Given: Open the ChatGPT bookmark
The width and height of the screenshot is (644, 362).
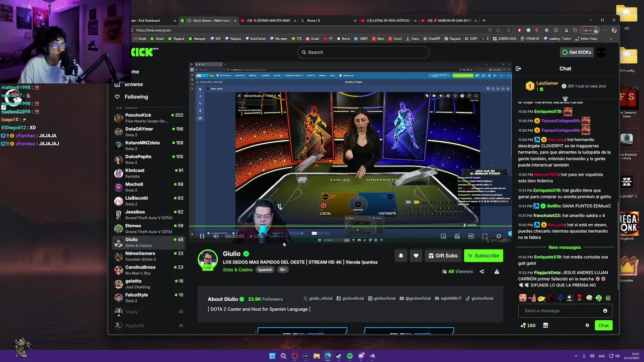Looking at the screenshot, I should coord(431,39).
